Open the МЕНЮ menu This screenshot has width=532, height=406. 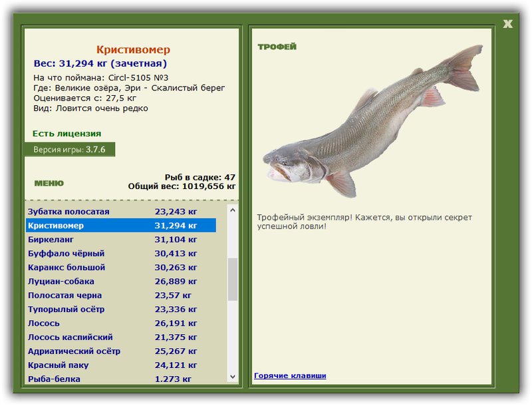49,183
